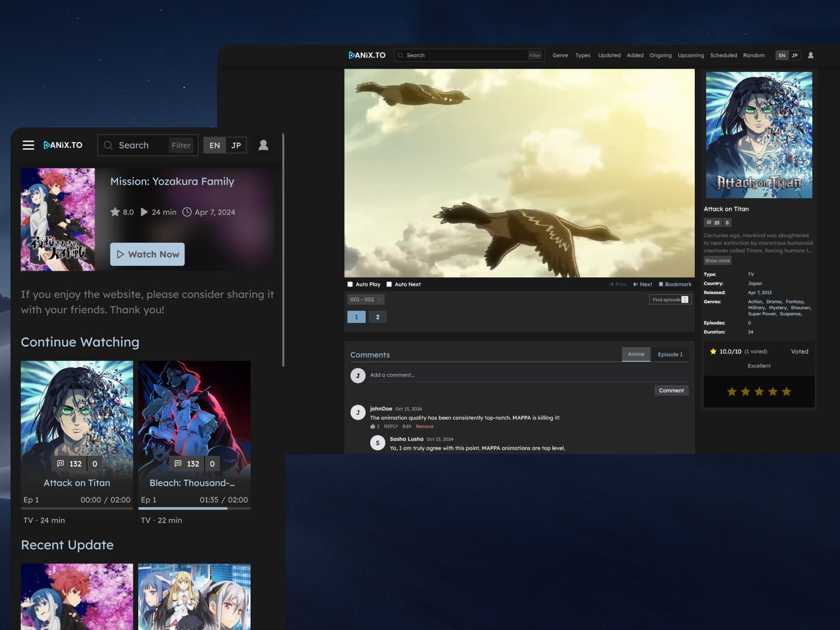Go to Updated in desktop navigation
The image size is (840, 630).
point(609,56)
